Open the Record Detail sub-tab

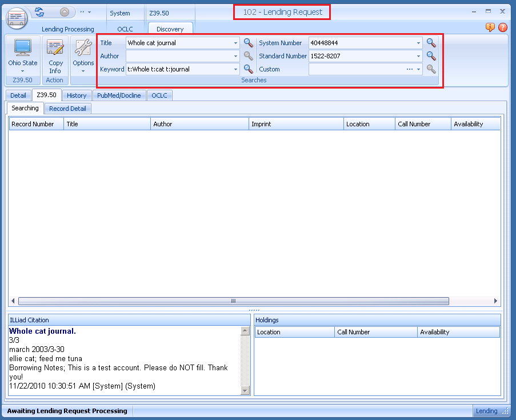(67, 109)
